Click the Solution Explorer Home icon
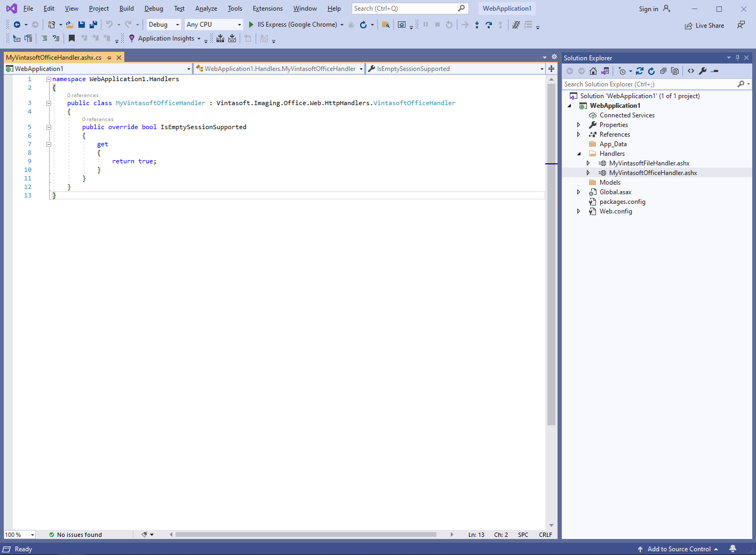Image resolution: width=756 pixels, height=555 pixels. [593, 71]
